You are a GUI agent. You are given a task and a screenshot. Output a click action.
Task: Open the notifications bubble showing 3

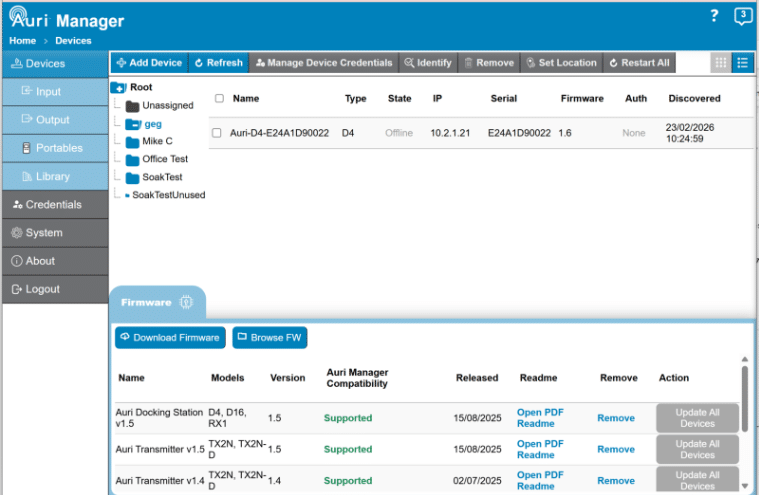[x=743, y=16]
